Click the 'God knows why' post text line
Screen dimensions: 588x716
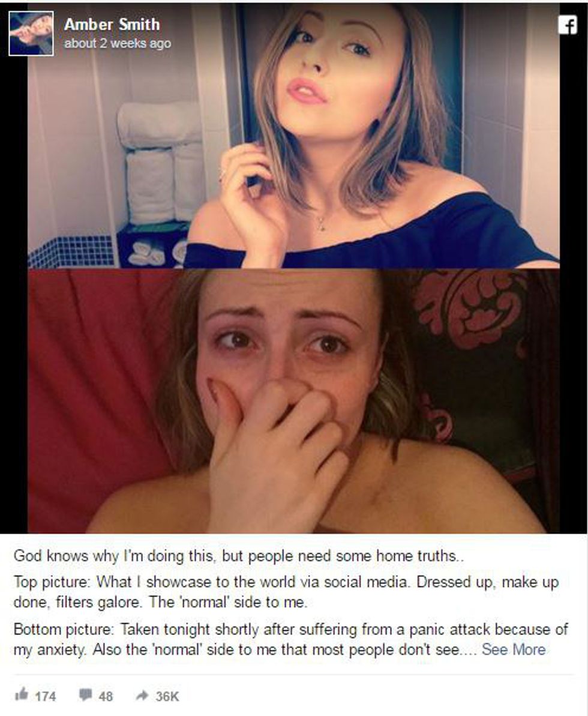[x=239, y=556]
